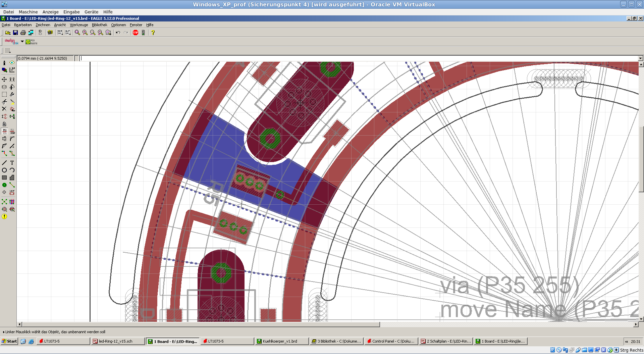Click the horizontal scrollbar thumb
644x354 pixels.
pyautogui.click(x=201, y=324)
